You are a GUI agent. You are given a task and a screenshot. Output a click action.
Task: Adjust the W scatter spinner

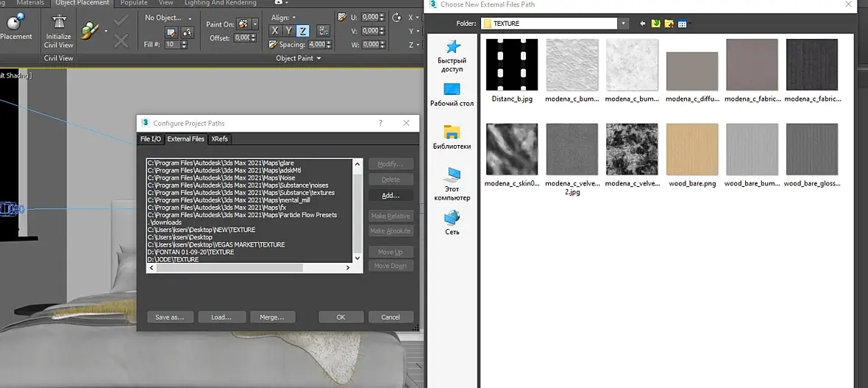382,44
